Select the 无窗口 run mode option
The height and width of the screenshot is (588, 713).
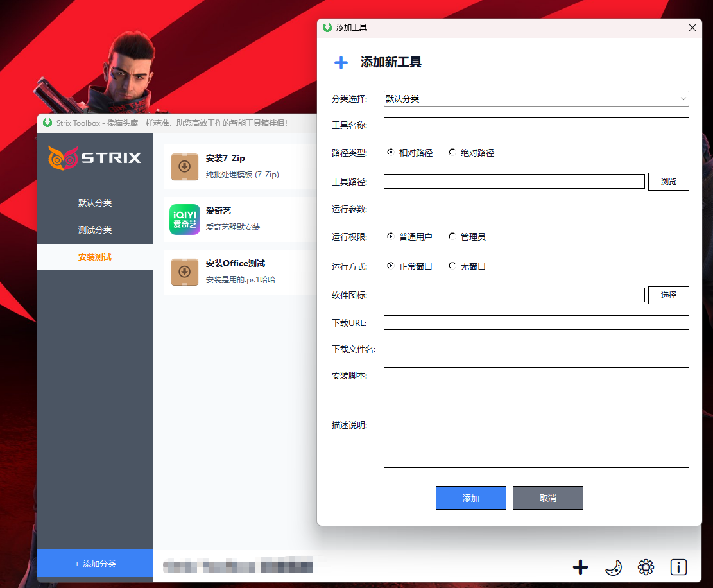[452, 266]
